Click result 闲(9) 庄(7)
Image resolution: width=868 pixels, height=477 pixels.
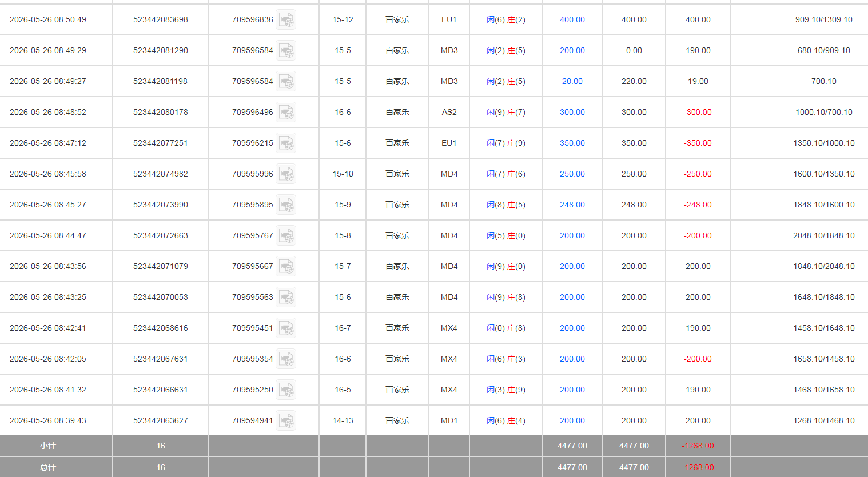(x=506, y=112)
